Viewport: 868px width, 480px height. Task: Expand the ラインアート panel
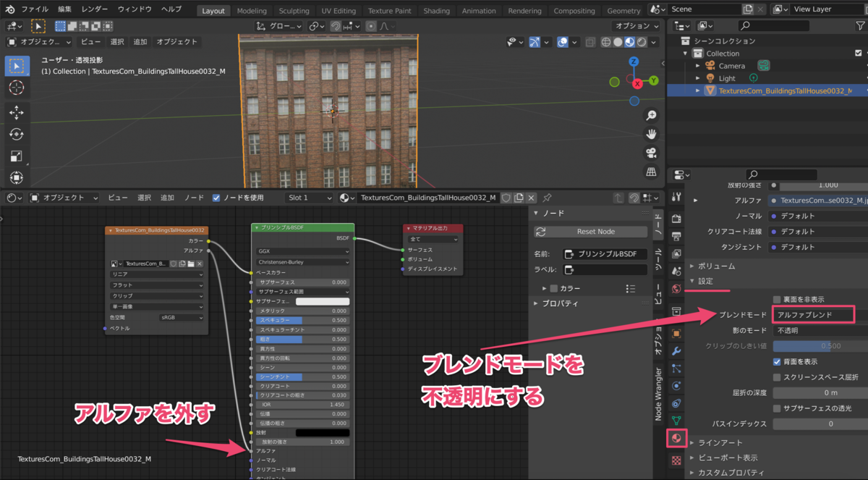point(692,442)
